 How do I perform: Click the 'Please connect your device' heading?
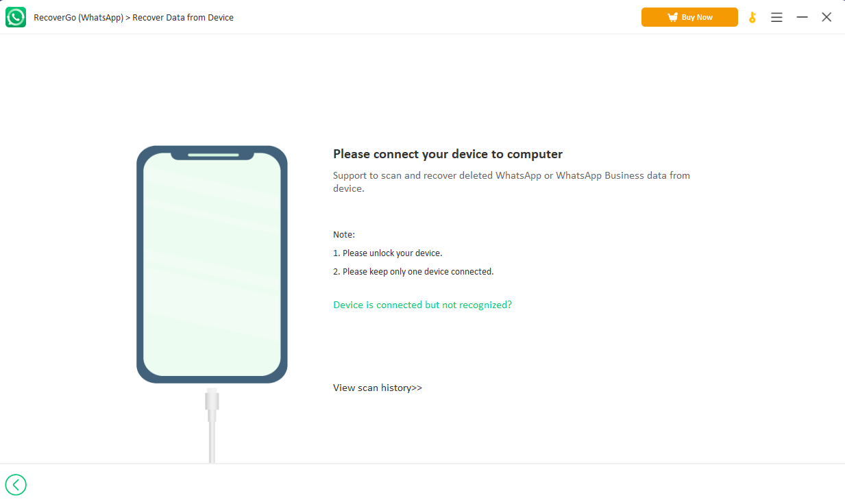point(448,154)
